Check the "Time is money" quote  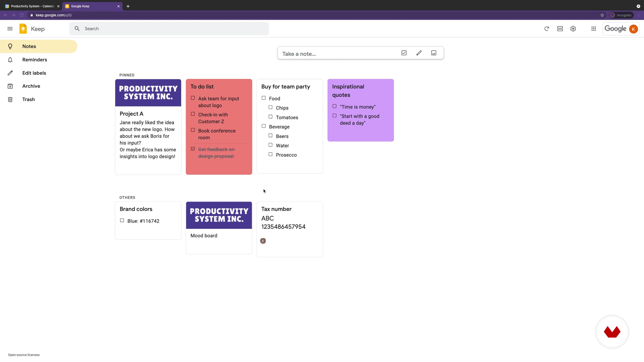(335, 106)
